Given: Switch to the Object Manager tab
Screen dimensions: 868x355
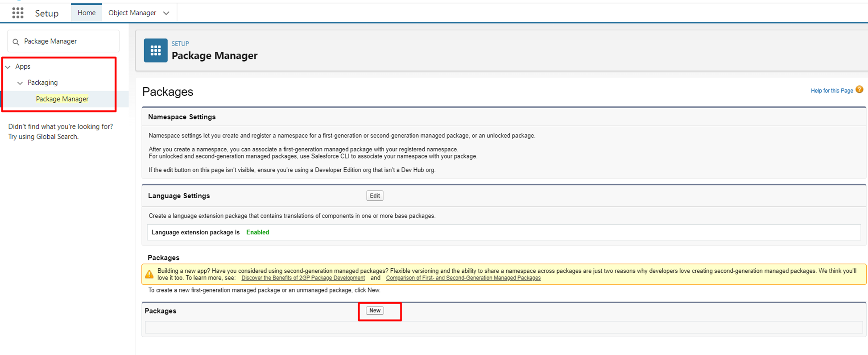Looking at the screenshot, I should (132, 13).
